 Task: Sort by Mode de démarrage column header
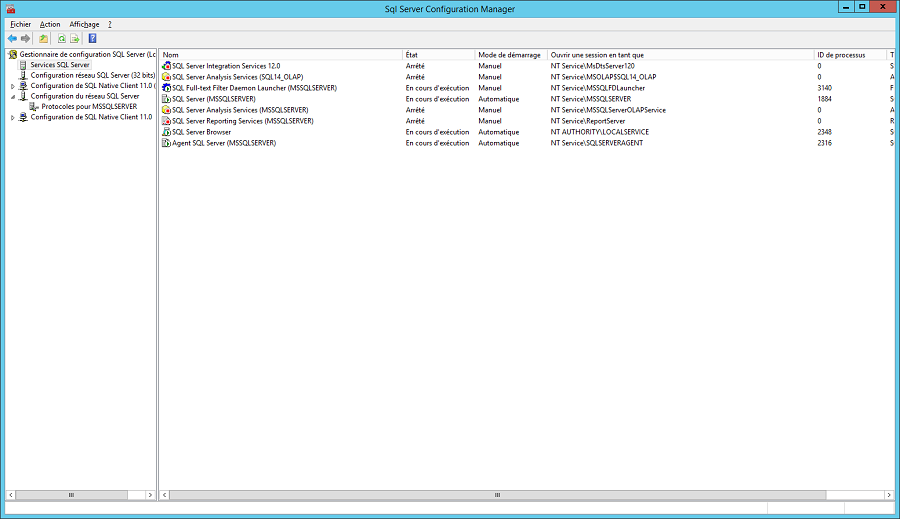tap(511, 55)
